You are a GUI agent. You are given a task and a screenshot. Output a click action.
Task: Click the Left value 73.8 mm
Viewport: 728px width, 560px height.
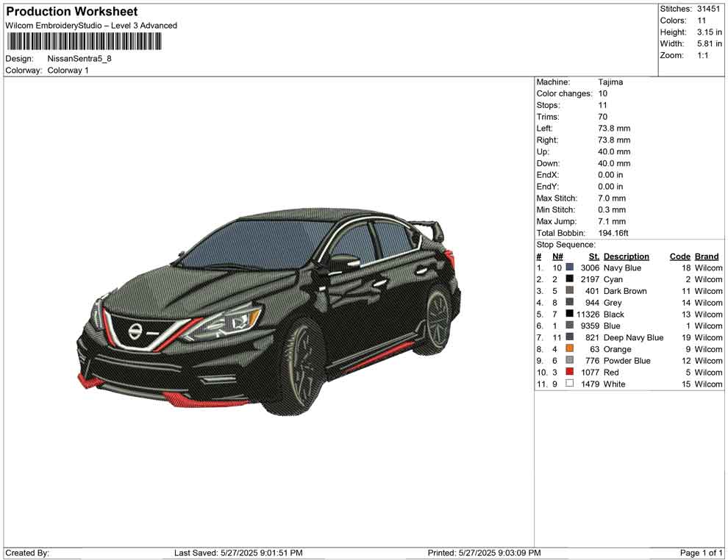pyautogui.click(x=614, y=129)
